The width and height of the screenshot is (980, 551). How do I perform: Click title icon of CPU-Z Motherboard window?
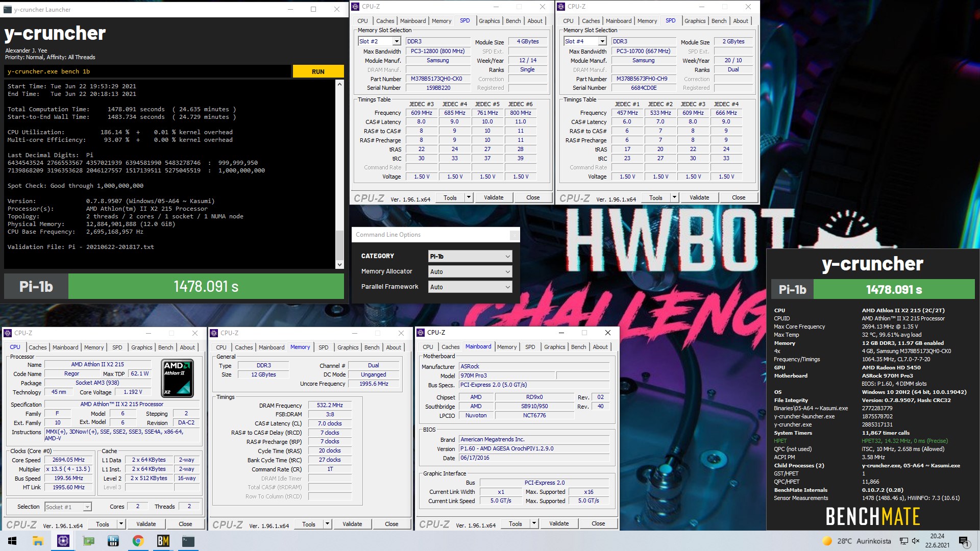pos(421,333)
